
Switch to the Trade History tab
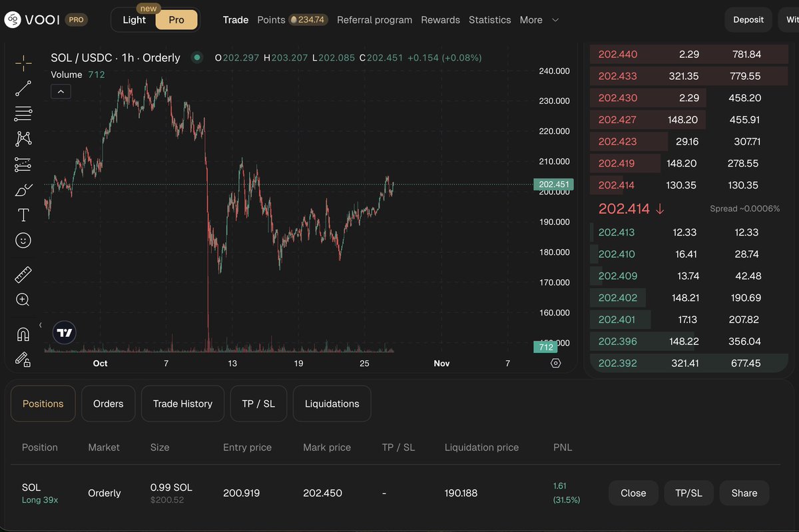(x=182, y=403)
